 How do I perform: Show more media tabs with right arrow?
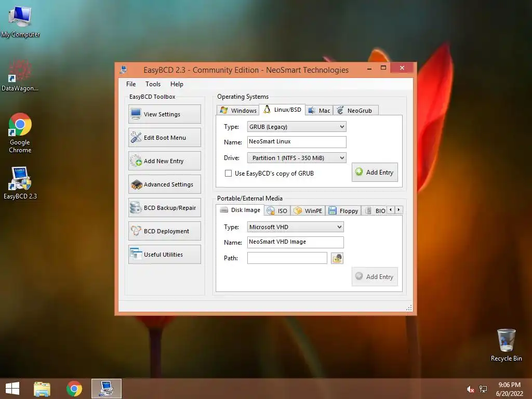[398, 210]
